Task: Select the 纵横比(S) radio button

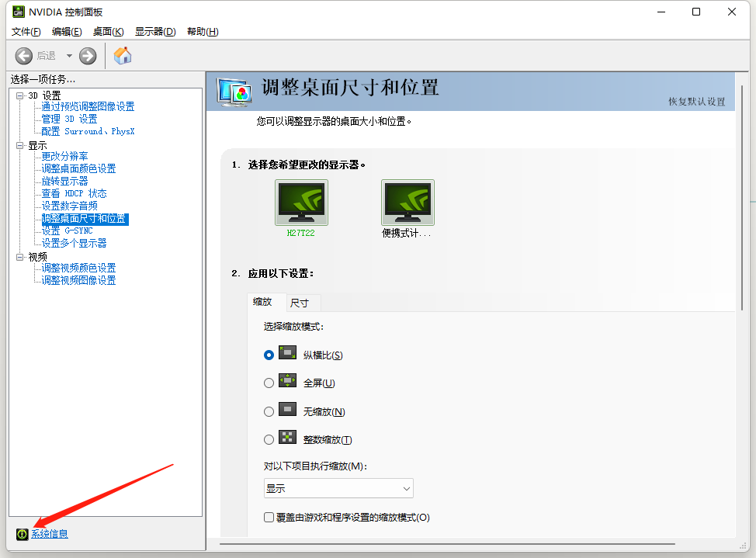Action: [x=269, y=355]
